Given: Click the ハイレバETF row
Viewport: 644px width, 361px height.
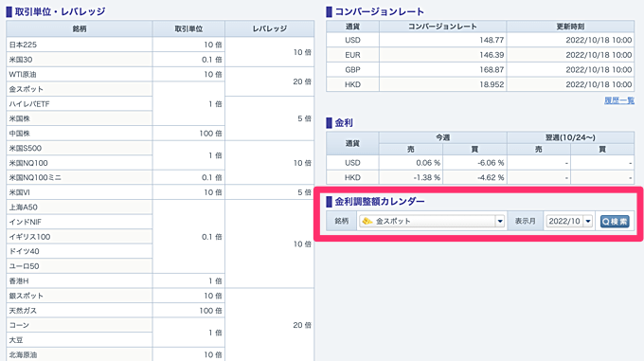Looking at the screenshot, I should click(80, 104).
